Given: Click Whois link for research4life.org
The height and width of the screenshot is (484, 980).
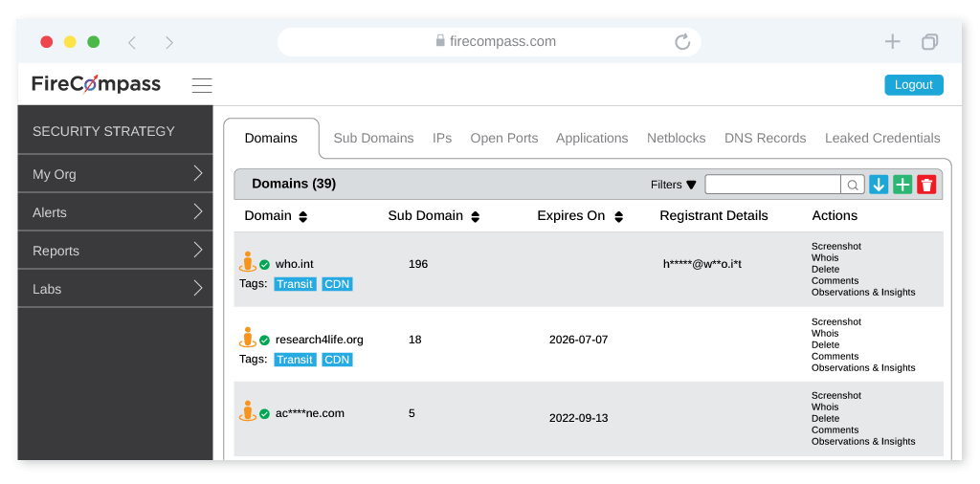Looking at the screenshot, I should coord(825,333).
